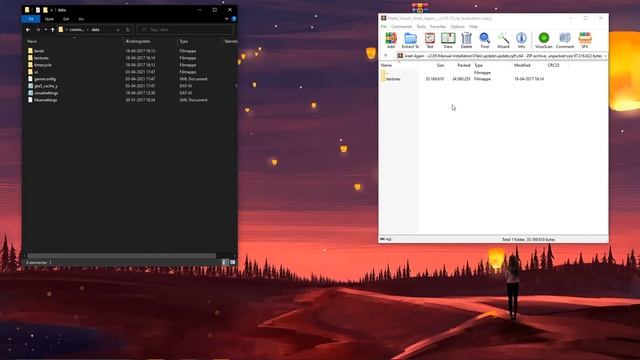640x360 pixels.
Task: Click the Add button in WinRAR toolbar
Action: click(391, 40)
